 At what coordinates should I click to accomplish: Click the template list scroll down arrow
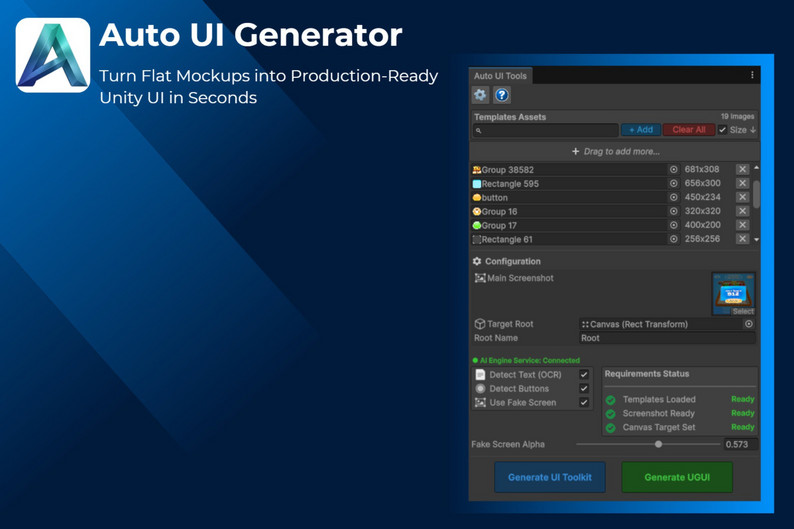[x=757, y=240]
